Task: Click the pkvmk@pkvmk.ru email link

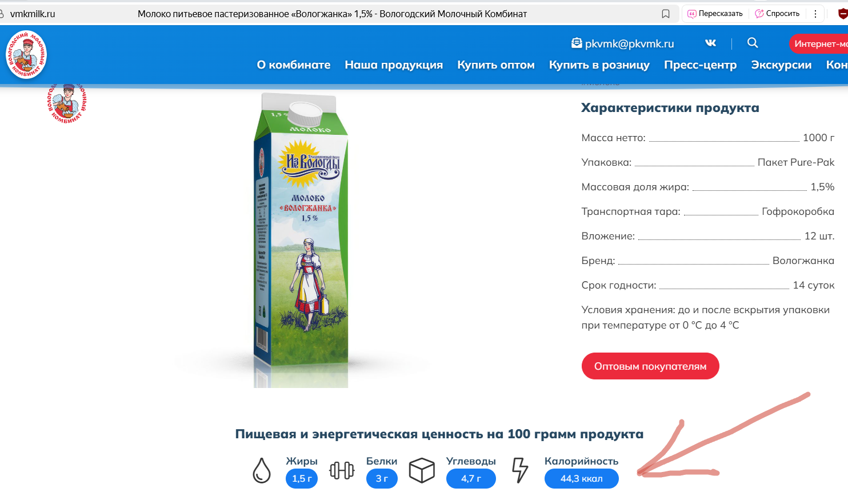Action: click(x=630, y=43)
